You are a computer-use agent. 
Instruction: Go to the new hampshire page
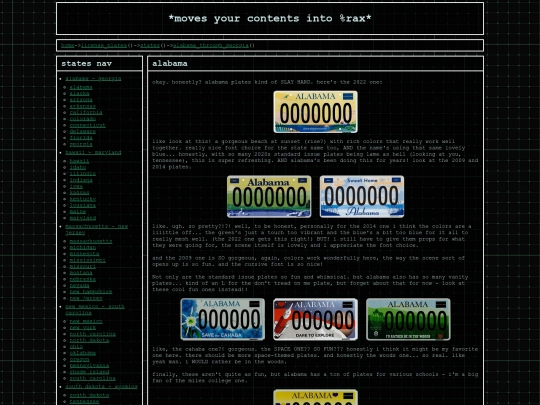(91, 292)
